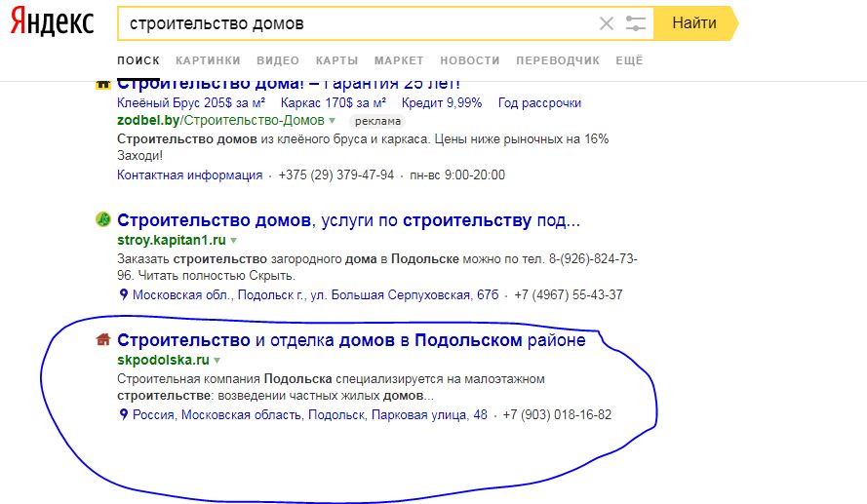Image resolution: width=867 pixels, height=504 pixels.
Task: Click the Яндекс logo
Action: click(x=52, y=22)
